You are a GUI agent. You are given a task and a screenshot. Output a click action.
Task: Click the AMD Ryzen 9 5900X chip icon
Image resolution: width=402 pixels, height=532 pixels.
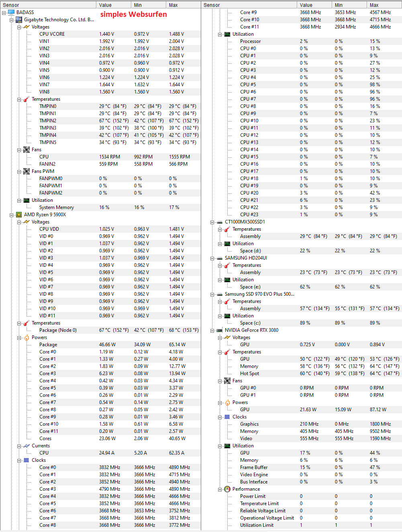[x=19, y=215]
